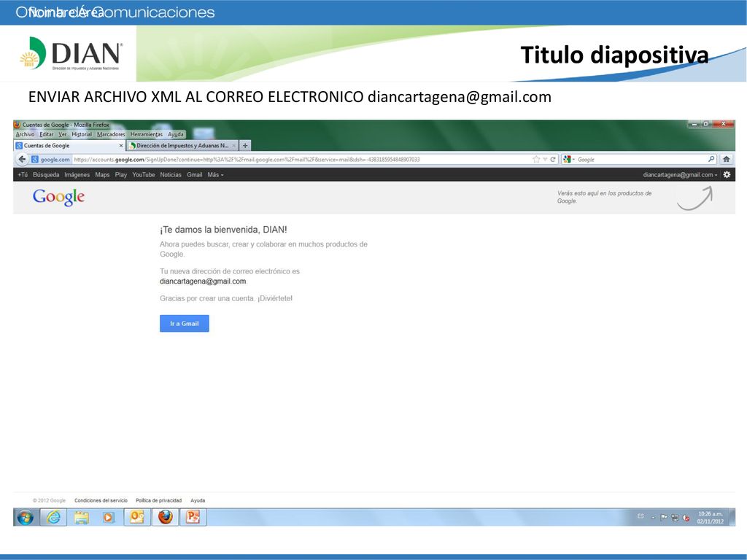Click +Tú in Google bar

coord(23,175)
